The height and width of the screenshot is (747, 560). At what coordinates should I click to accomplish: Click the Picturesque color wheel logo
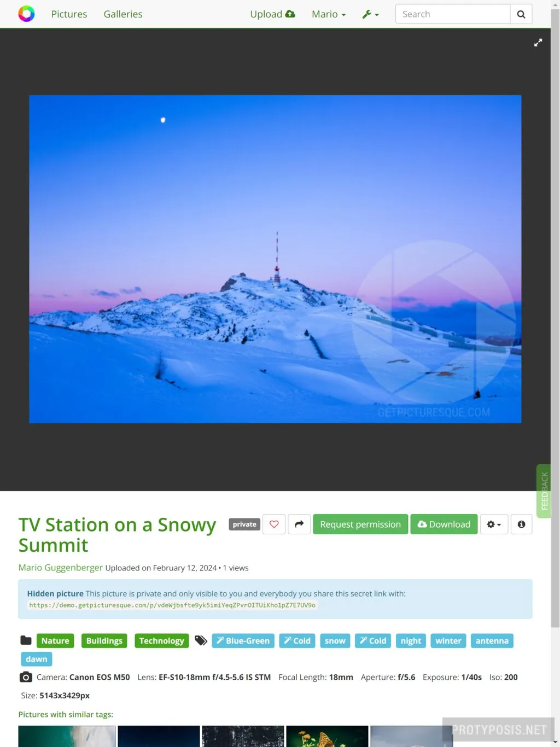click(x=26, y=14)
